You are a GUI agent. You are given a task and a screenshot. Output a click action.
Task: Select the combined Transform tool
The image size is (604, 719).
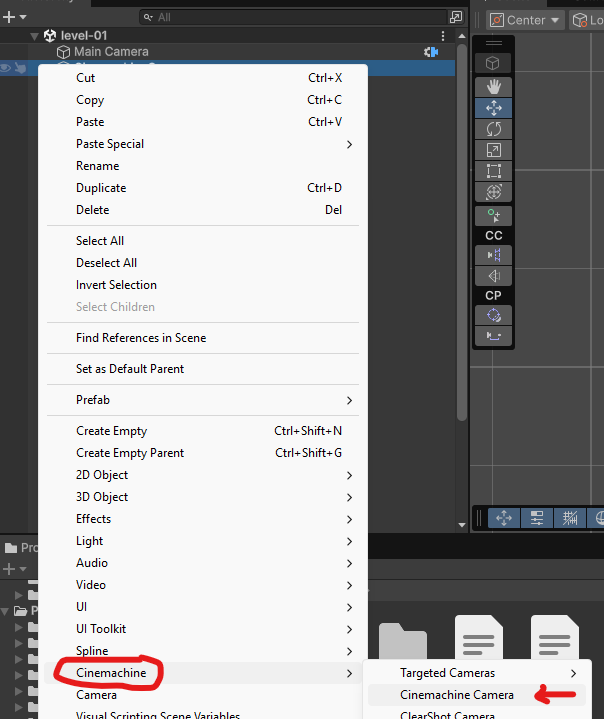point(493,192)
